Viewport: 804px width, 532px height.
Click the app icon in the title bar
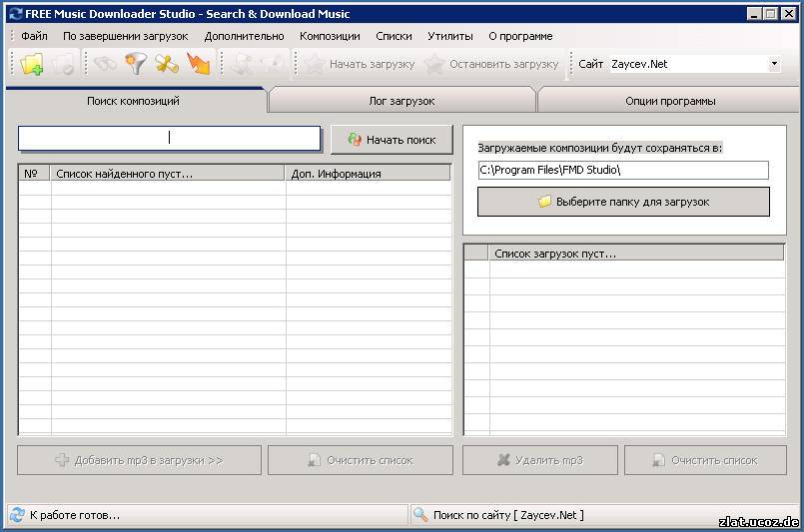[16, 14]
